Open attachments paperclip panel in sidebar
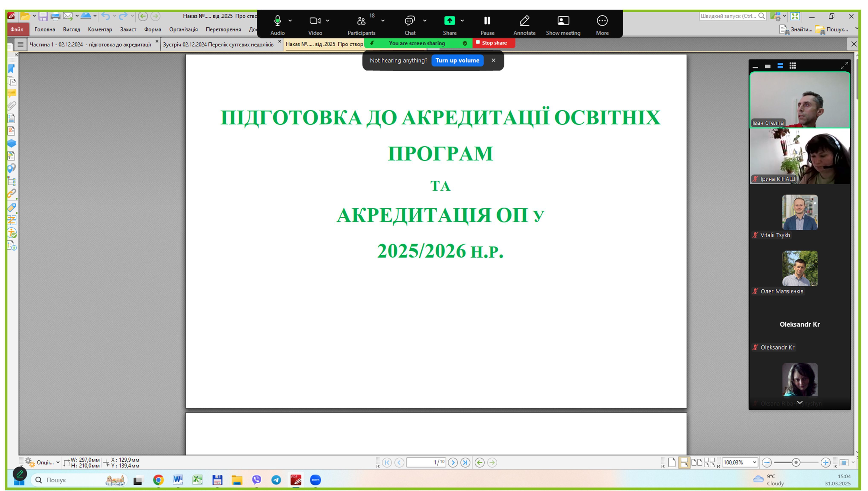 click(12, 106)
